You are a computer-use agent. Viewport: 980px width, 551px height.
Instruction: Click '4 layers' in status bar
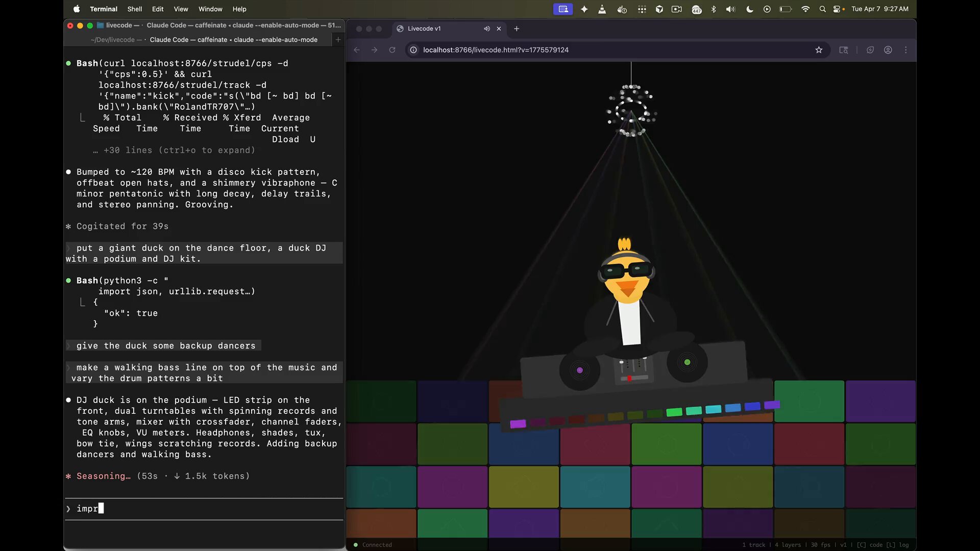point(788,545)
